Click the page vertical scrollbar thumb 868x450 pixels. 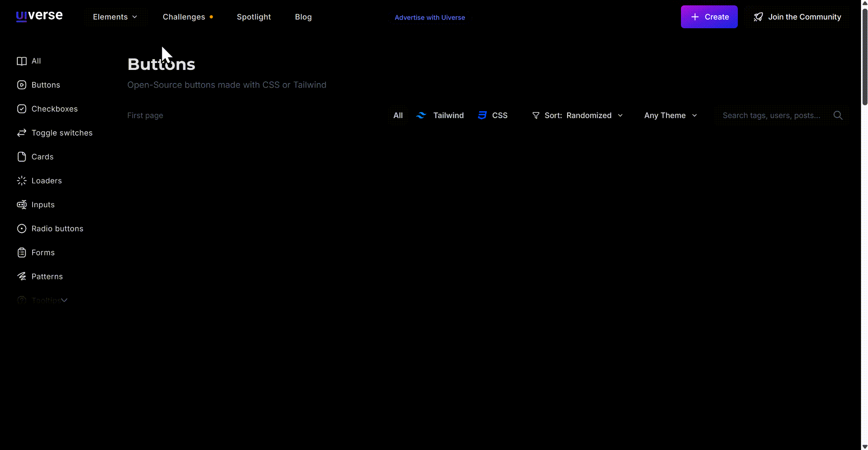pos(865,56)
